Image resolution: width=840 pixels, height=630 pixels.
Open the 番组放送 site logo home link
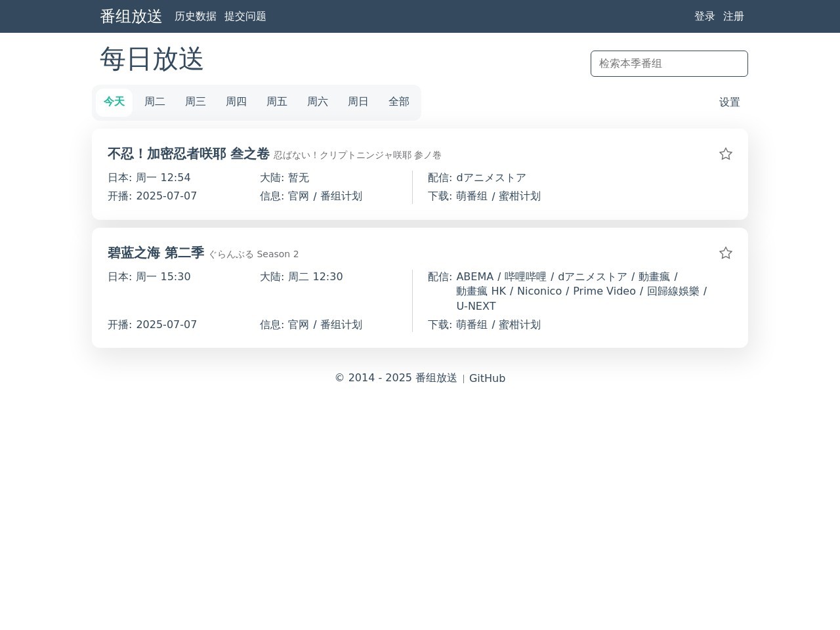coord(131,16)
